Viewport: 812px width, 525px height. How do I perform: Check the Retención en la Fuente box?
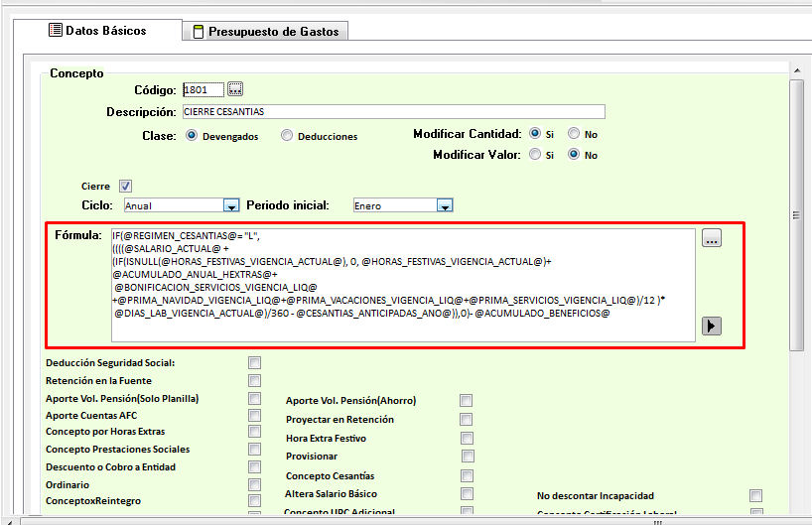255,381
